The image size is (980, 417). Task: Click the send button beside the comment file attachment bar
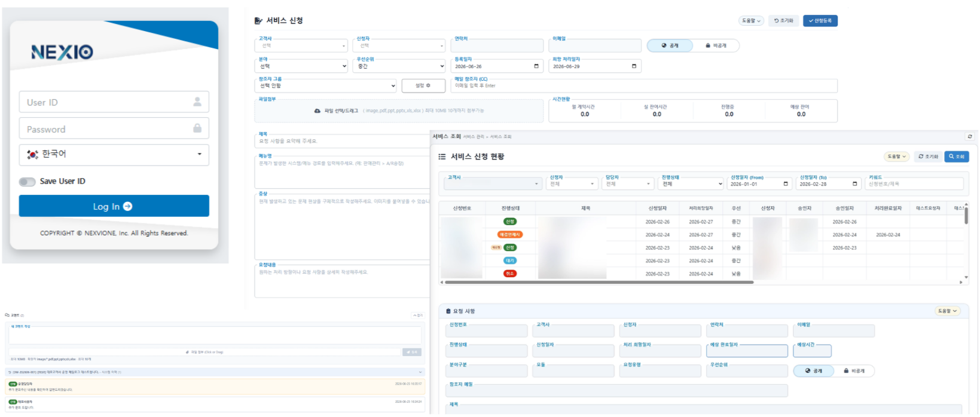click(412, 352)
